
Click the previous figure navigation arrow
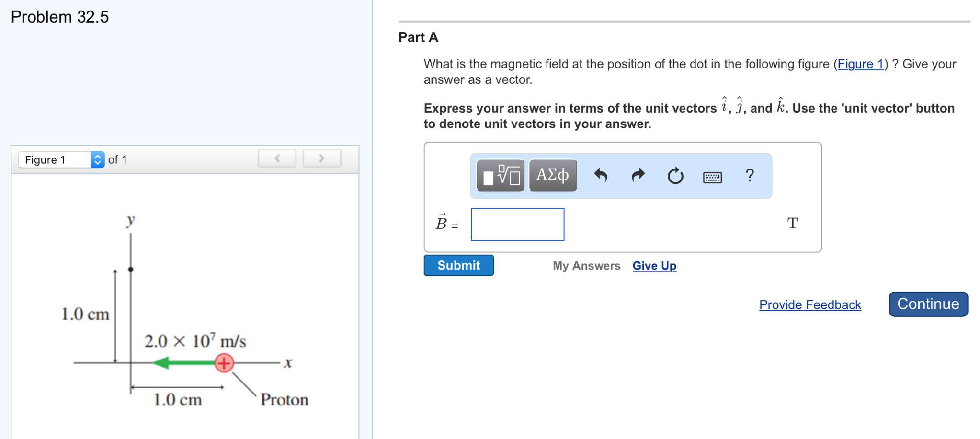pyautogui.click(x=277, y=158)
